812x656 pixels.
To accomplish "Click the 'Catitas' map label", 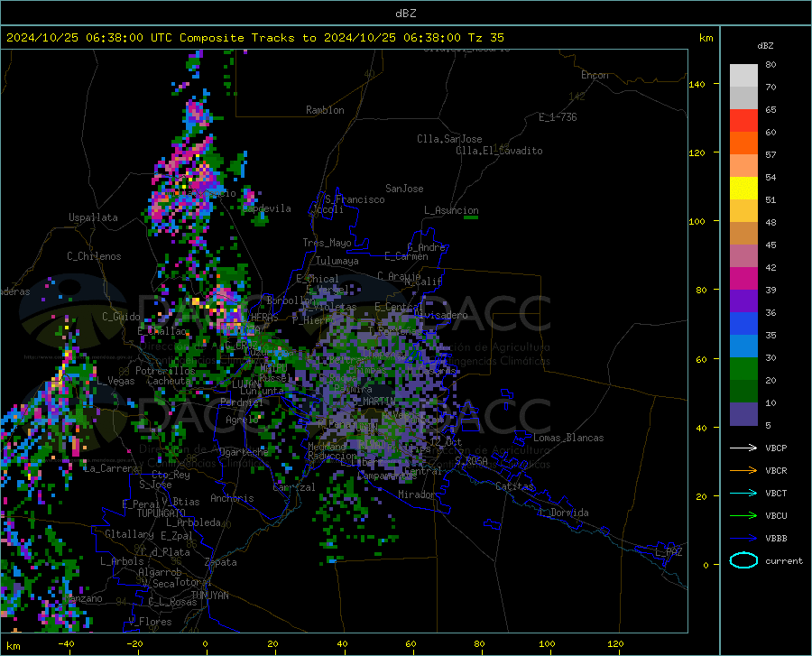I will coord(514,486).
